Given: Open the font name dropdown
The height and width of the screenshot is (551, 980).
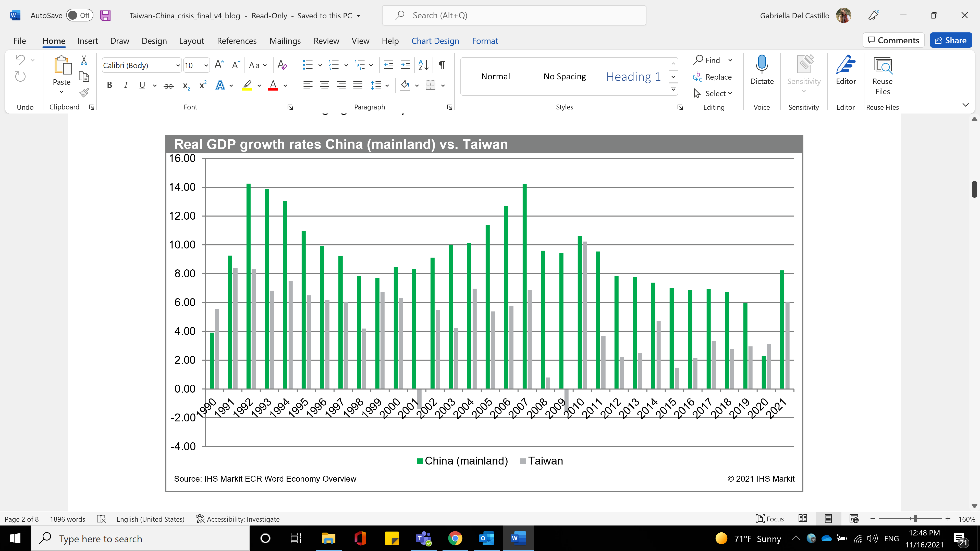Looking at the screenshot, I should (177, 65).
